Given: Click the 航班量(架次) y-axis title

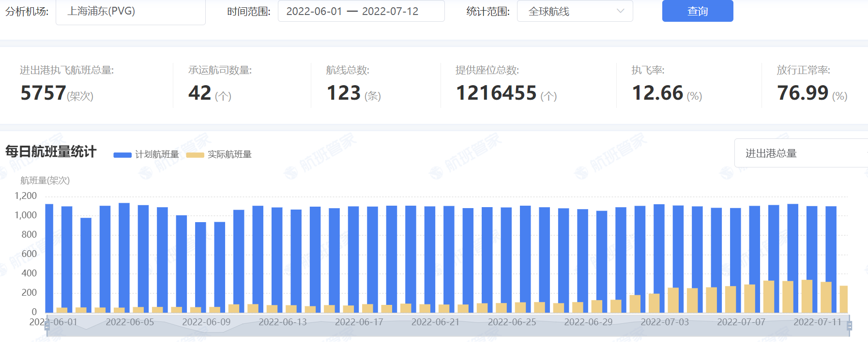Looking at the screenshot, I should pos(45,181).
